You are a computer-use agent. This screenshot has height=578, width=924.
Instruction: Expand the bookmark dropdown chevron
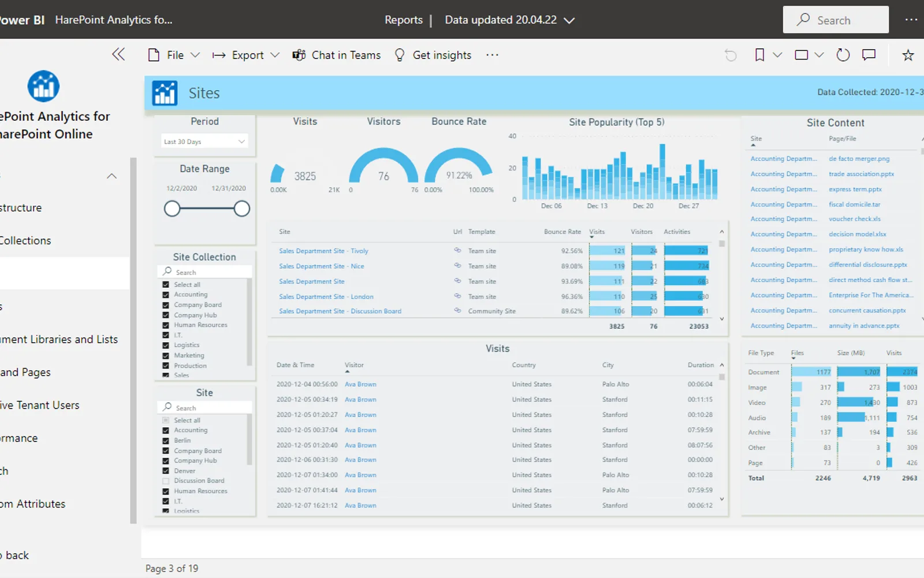(777, 55)
